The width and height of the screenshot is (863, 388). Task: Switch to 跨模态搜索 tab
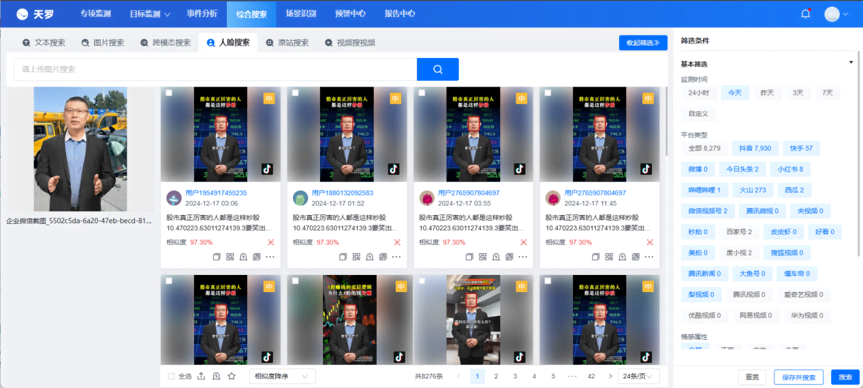(x=166, y=43)
